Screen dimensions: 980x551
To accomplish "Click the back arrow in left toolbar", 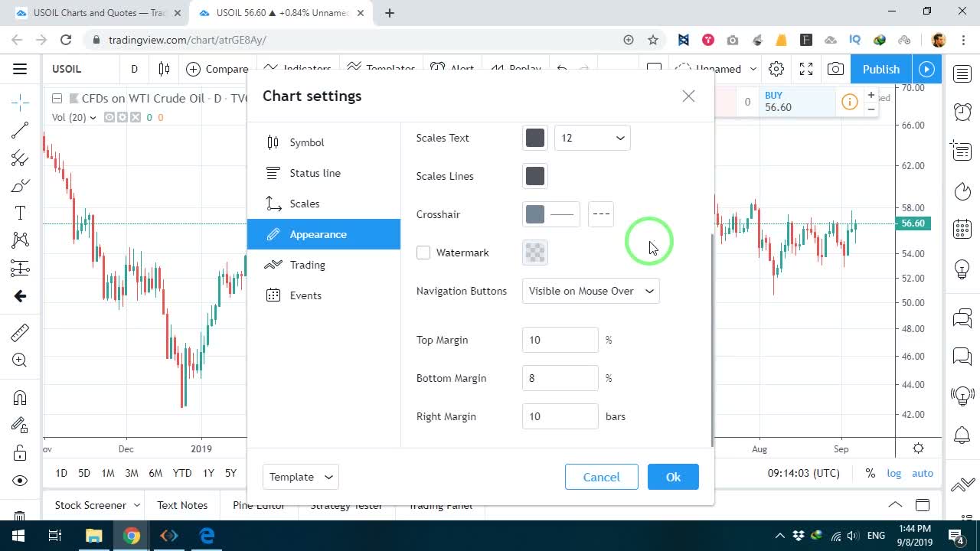I will 20,296.
